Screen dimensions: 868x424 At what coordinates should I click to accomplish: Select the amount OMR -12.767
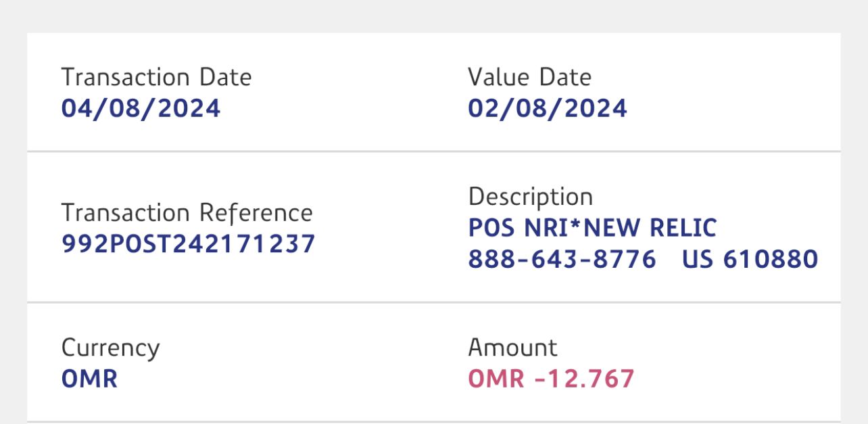(551, 379)
